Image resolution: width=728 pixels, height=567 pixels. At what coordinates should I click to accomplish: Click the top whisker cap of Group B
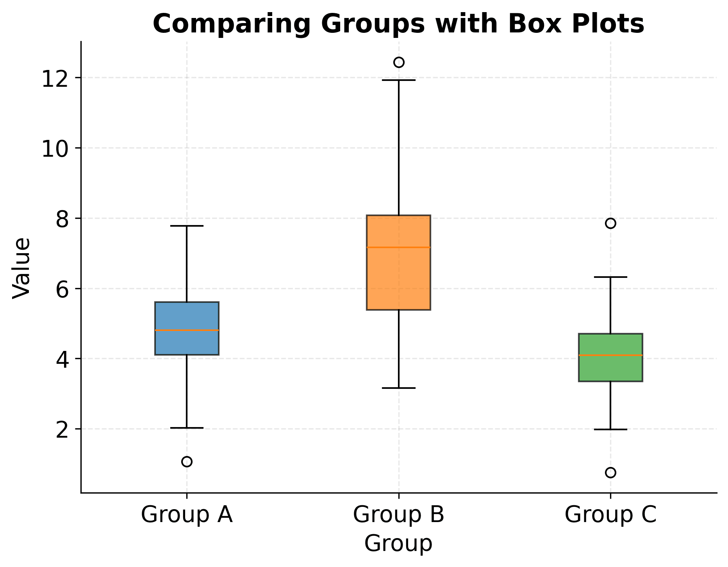[398, 80]
